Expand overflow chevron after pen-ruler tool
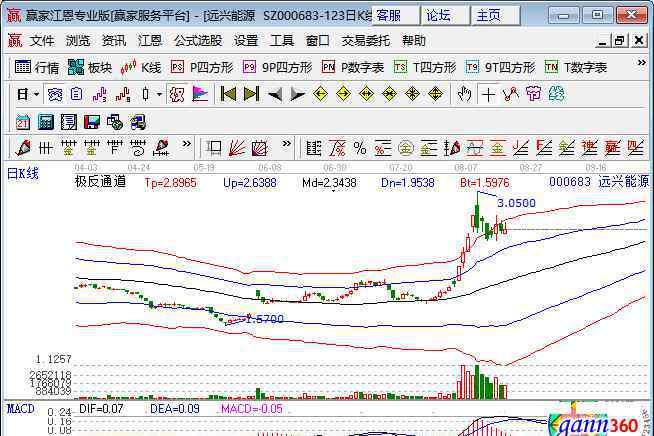Screen dimensions: 654x436 [186, 144]
